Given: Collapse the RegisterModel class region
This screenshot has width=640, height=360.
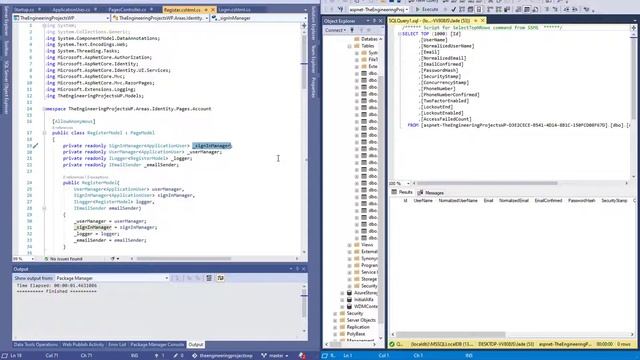Looking at the screenshot, I should (x=44, y=133).
